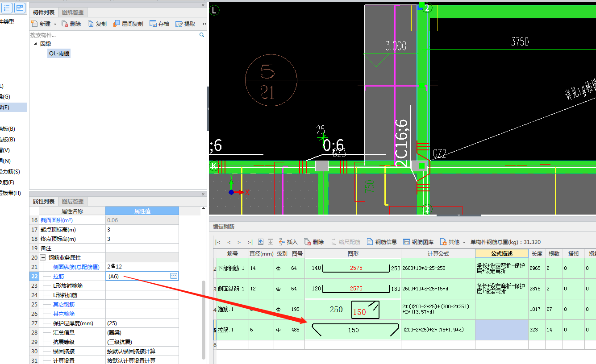This screenshot has width=596, height=364.
Task: Select the 拉筋.1 row name cell
Action: pyautogui.click(x=233, y=330)
